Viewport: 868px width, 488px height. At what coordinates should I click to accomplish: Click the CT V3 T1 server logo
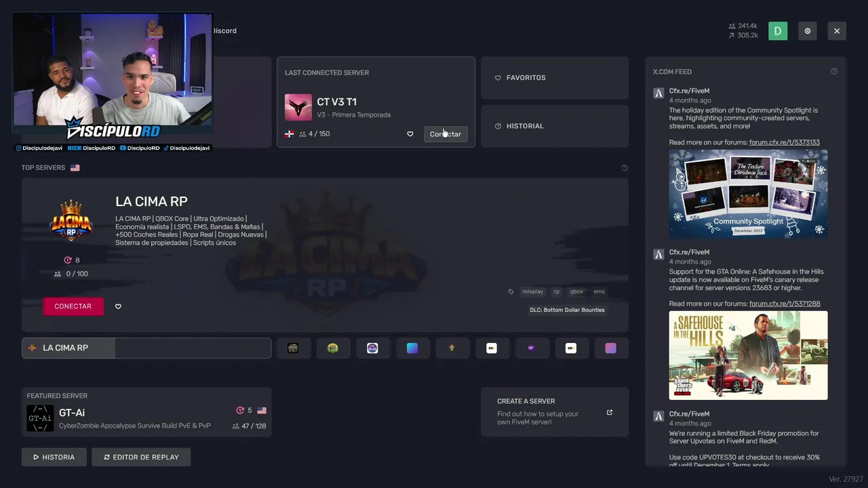[298, 108]
